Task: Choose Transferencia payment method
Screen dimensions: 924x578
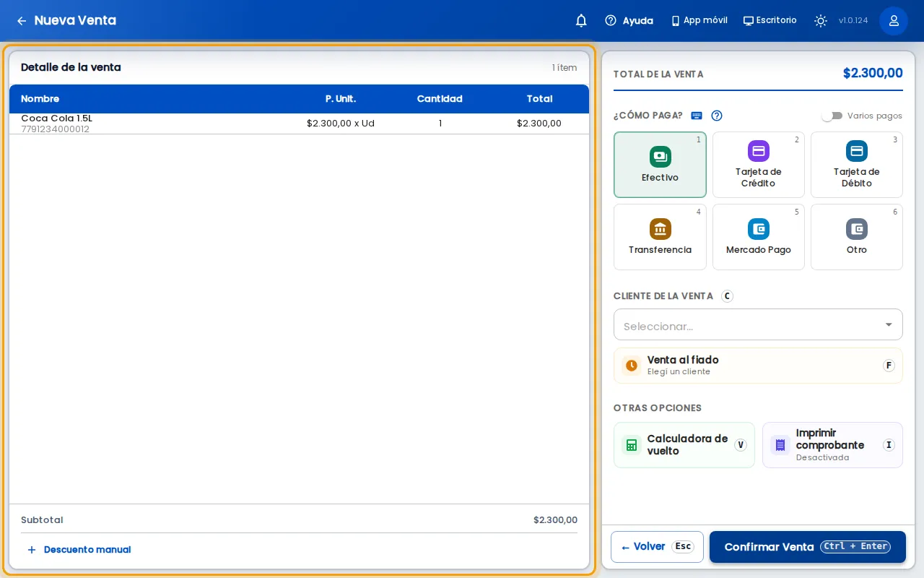Action: point(660,237)
